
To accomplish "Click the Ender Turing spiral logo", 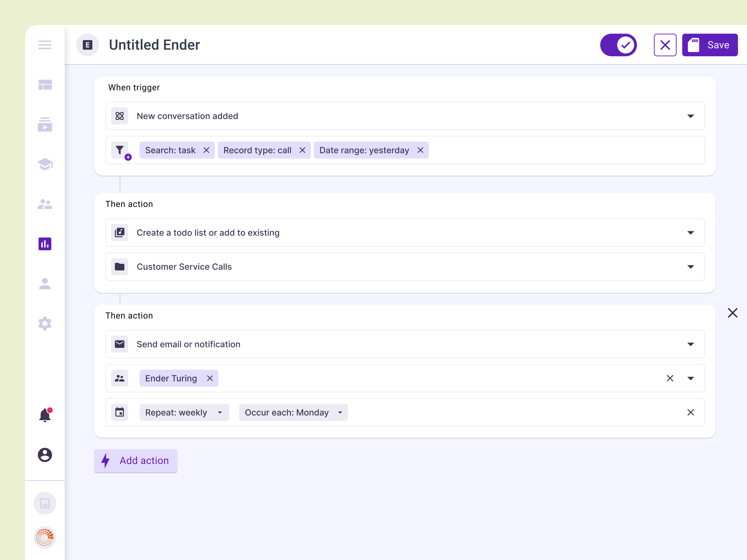I will click(45, 537).
